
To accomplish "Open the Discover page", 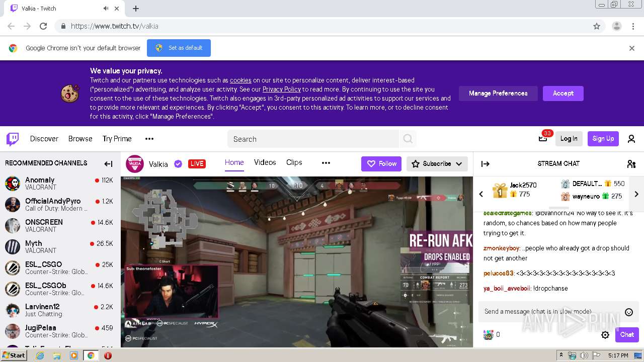I will point(44,139).
